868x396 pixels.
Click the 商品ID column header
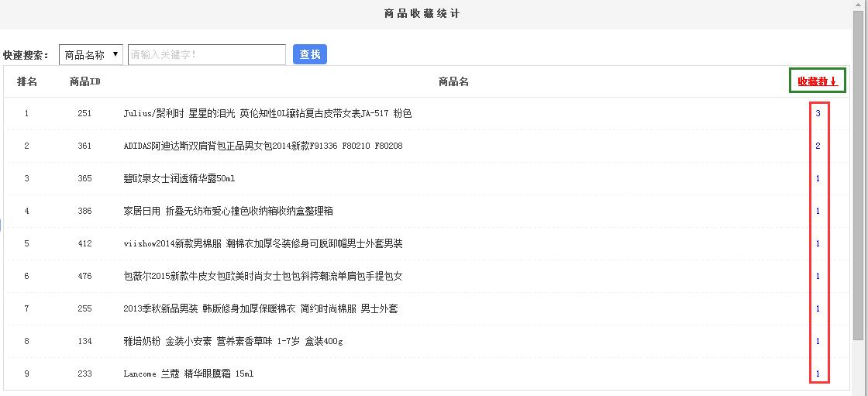coord(84,81)
